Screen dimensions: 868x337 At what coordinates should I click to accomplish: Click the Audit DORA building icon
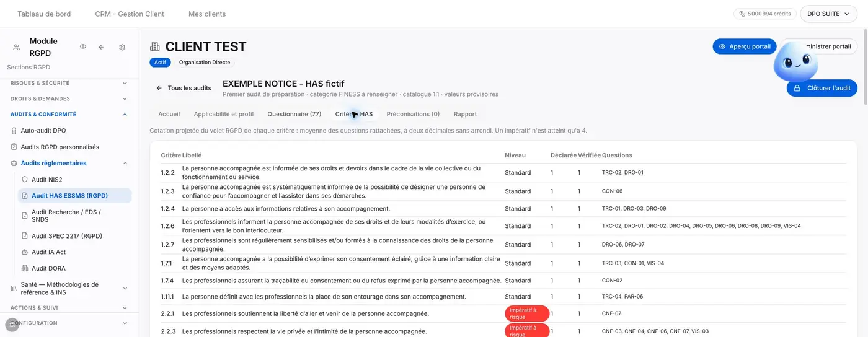pos(25,268)
